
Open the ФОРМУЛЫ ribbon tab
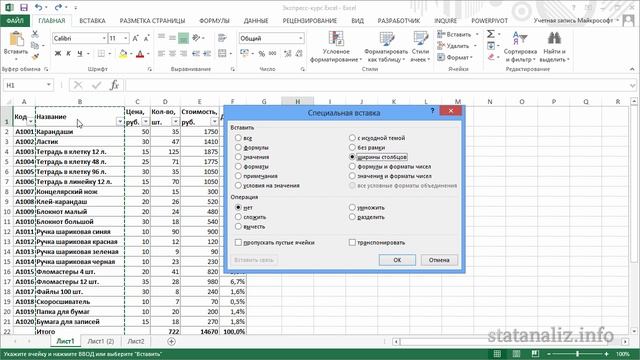point(214,20)
